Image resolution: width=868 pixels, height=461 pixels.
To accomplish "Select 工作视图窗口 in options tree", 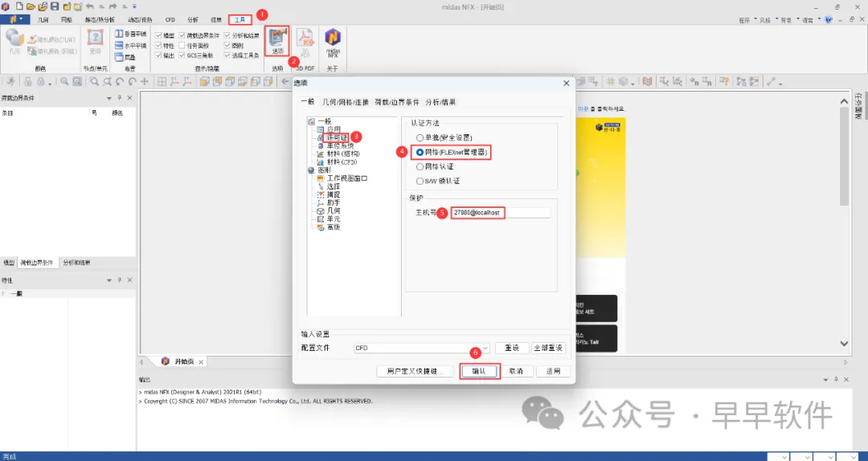I will [347, 178].
